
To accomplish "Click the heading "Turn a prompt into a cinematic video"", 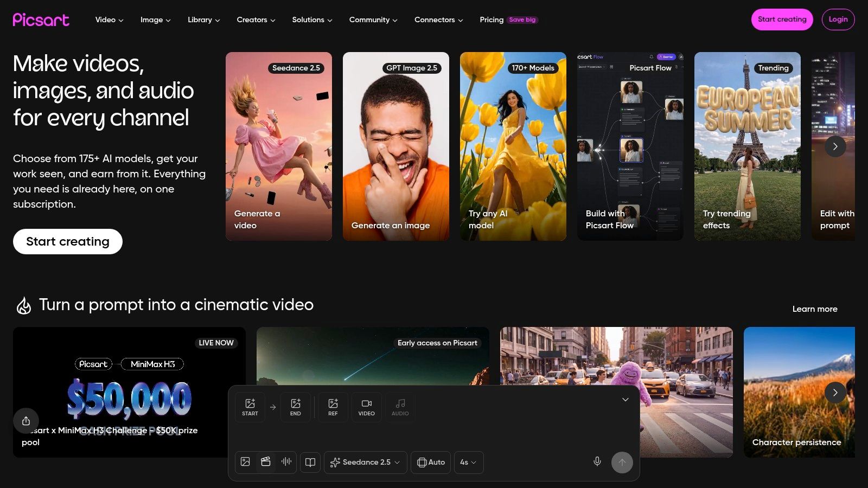I will click(176, 305).
